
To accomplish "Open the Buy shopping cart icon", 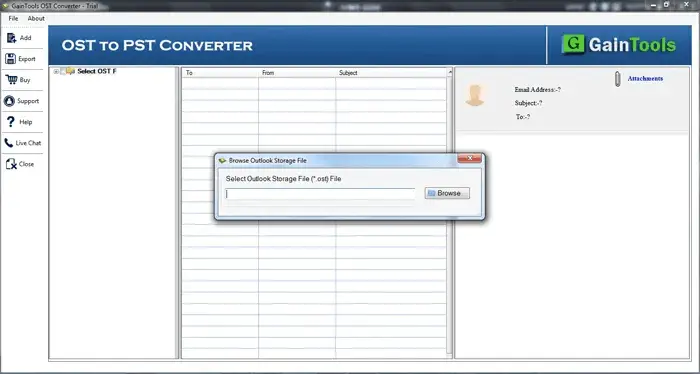I will (x=11, y=79).
